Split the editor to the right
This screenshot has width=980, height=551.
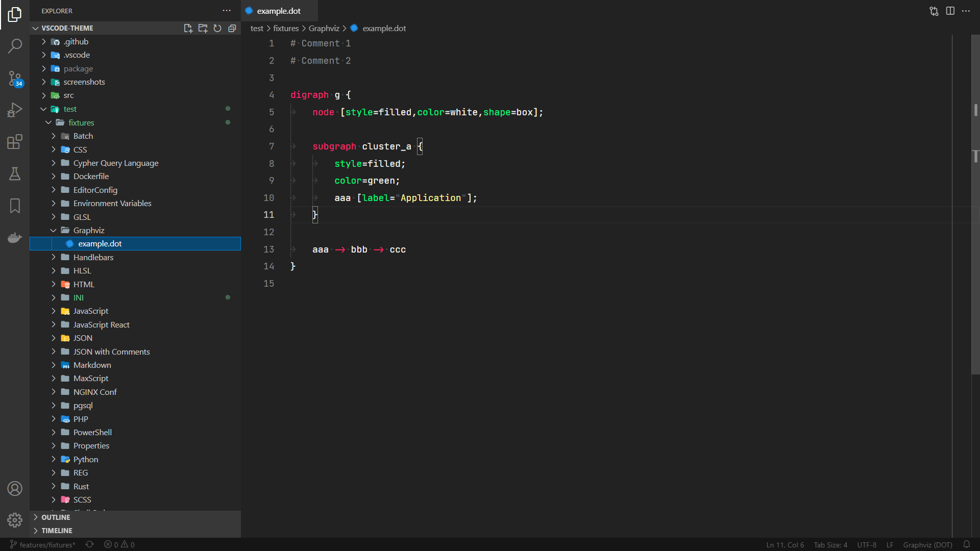(x=950, y=11)
